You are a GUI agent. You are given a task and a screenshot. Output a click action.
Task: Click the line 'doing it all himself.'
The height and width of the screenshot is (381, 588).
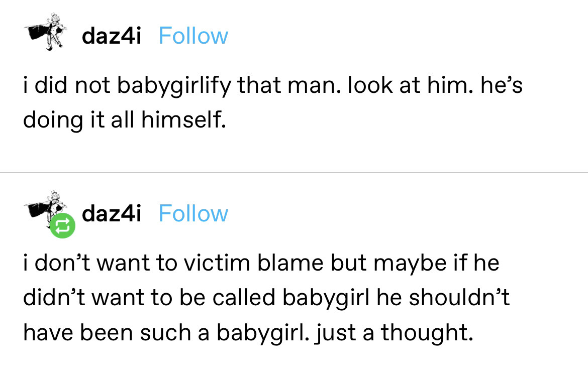pos(122,120)
